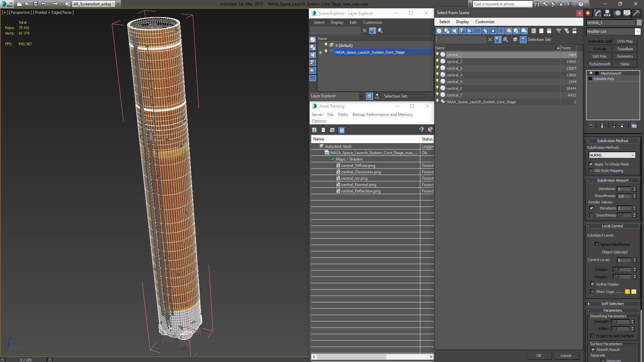The width and height of the screenshot is (644, 362).
Task: Click Undo arrow in main toolbar
Action: pos(44,4)
